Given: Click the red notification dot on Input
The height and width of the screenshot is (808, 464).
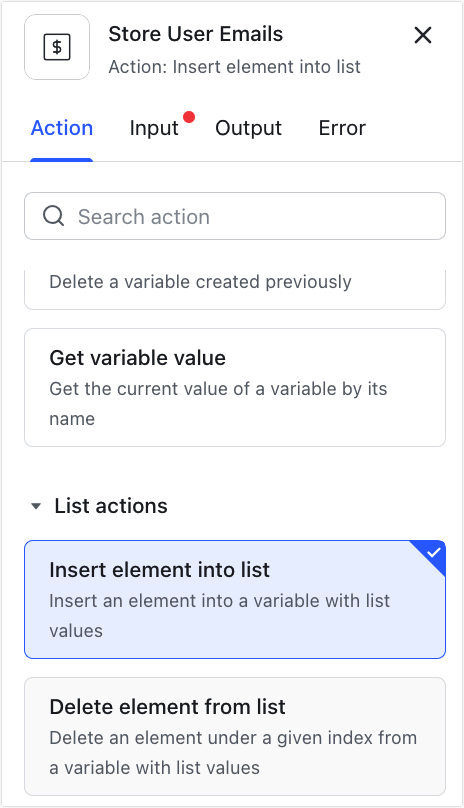Looking at the screenshot, I should (x=189, y=117).
